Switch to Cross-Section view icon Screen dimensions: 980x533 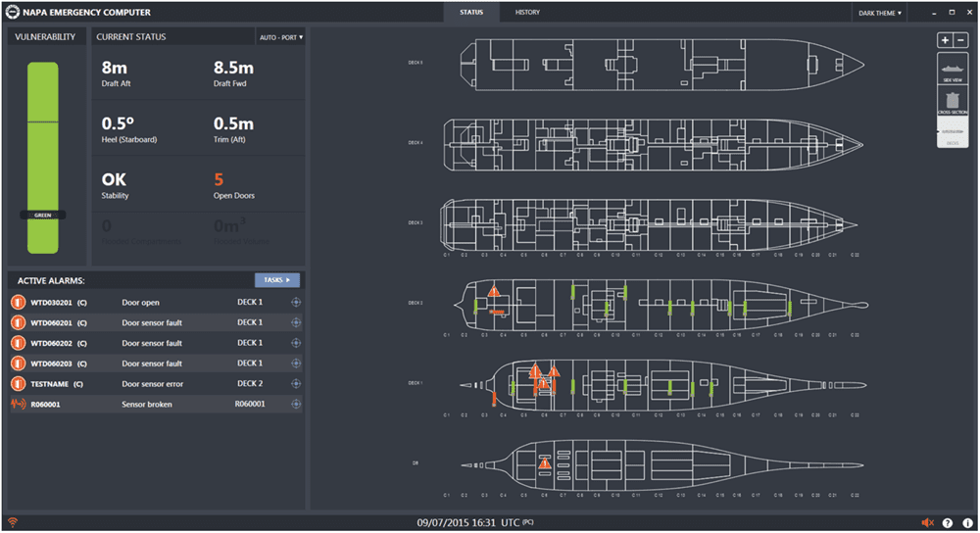pos(953,101)
